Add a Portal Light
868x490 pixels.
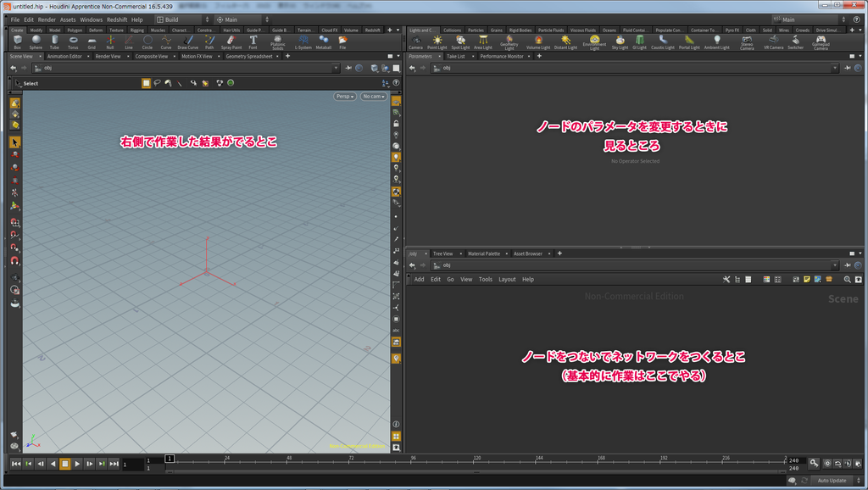[x=689, y=42]
